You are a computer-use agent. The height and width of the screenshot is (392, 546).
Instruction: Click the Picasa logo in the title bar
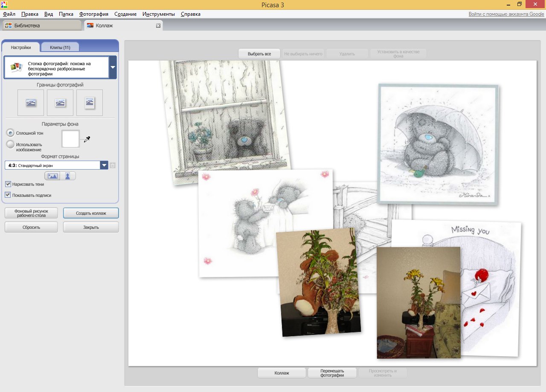click(x=4, y=5)
